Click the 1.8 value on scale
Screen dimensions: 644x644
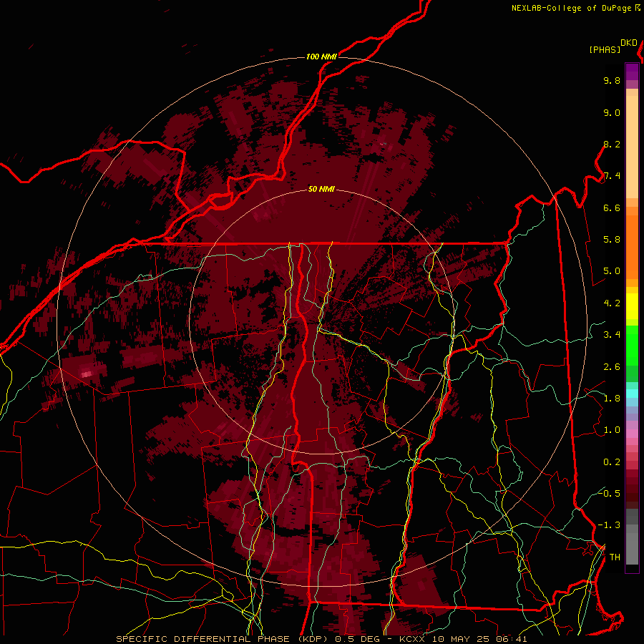tap(612, 399)
